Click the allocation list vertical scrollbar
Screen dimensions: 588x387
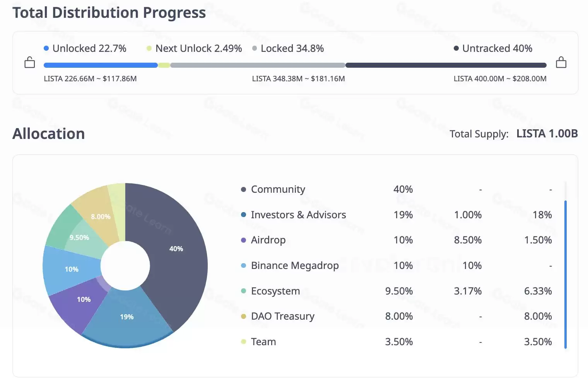click(565, 274)
